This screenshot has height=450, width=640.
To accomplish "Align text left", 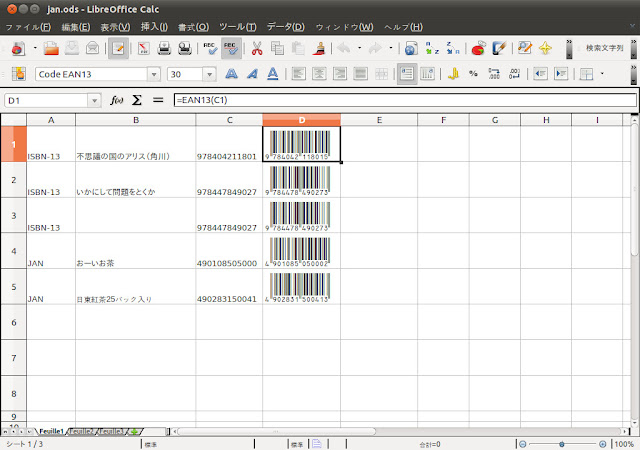I will point(298,74).
